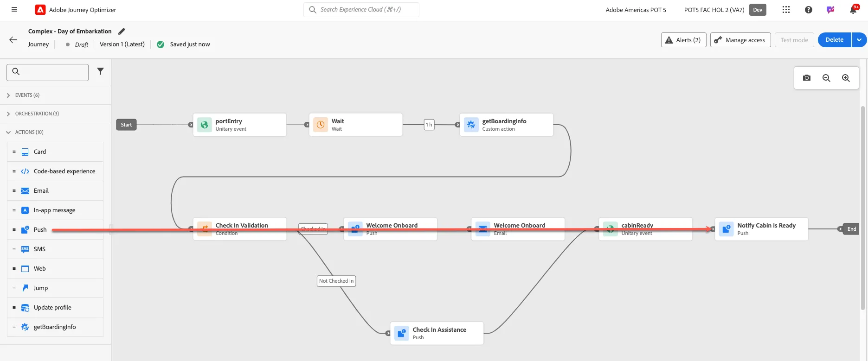868x361 pixels.
Task: Select the Code-based experience action
Action: coord(55,171)
